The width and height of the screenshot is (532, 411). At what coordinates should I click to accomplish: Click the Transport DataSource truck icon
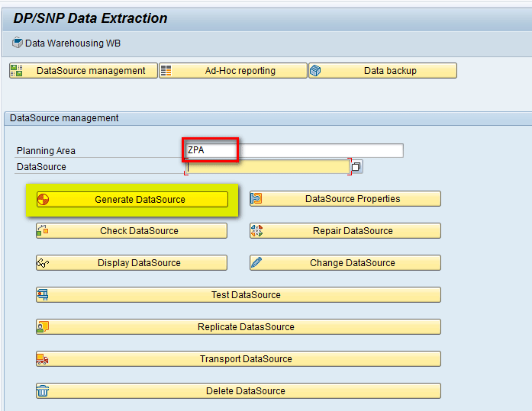click(43, 359)
